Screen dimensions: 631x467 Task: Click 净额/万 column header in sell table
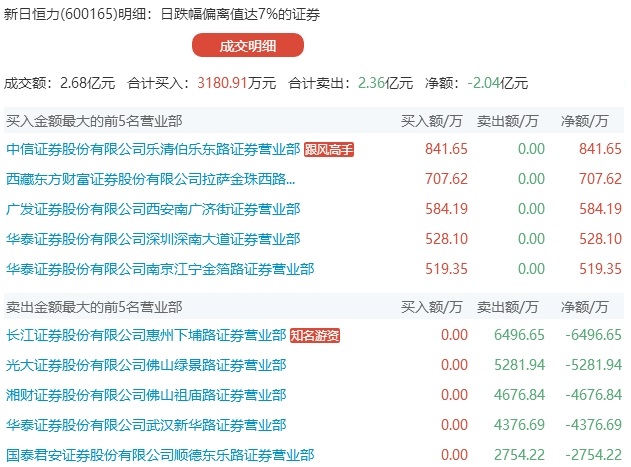coord(584,307)
